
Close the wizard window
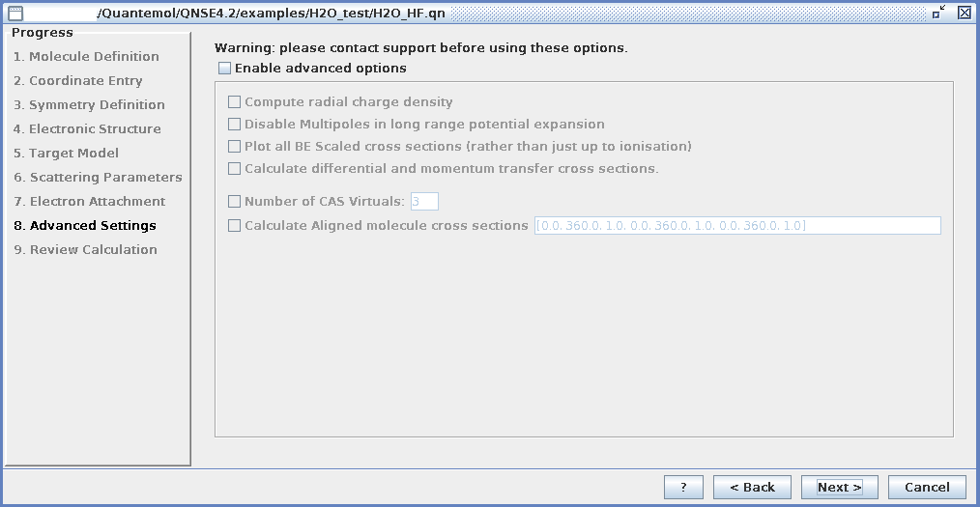964,13
